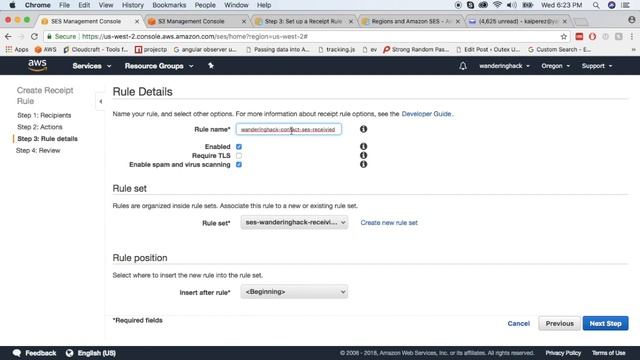
Task: Click the red extension icon in toolbar
Action: click(x=579, y=36)
